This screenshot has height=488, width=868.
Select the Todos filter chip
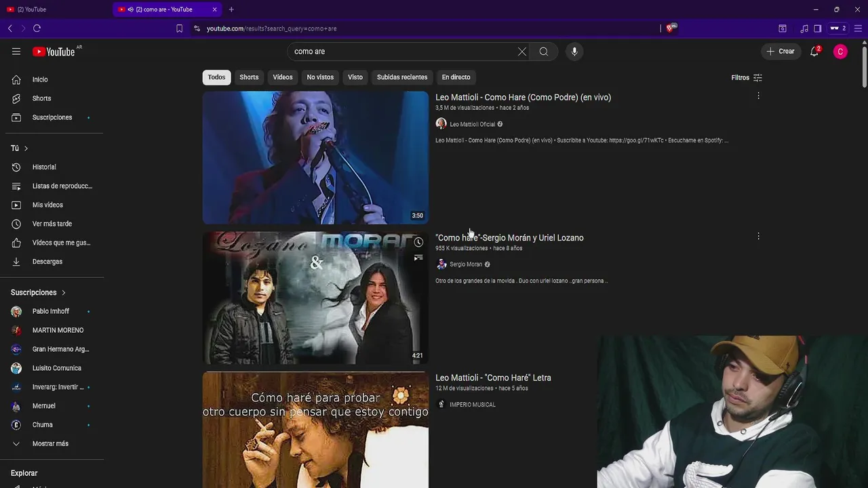tap(216, 77)
